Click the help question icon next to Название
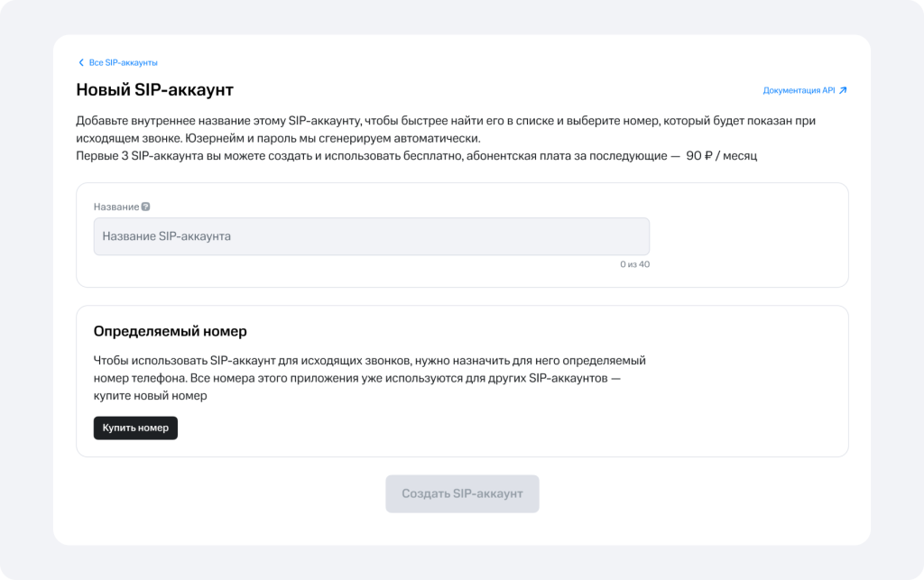The width and height of the screenshot is (924, 580). coord(145,207)
